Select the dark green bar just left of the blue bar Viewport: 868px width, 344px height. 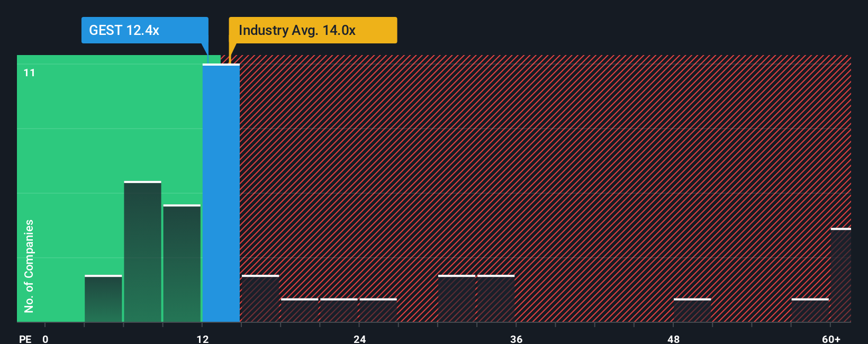click(182, 263)
